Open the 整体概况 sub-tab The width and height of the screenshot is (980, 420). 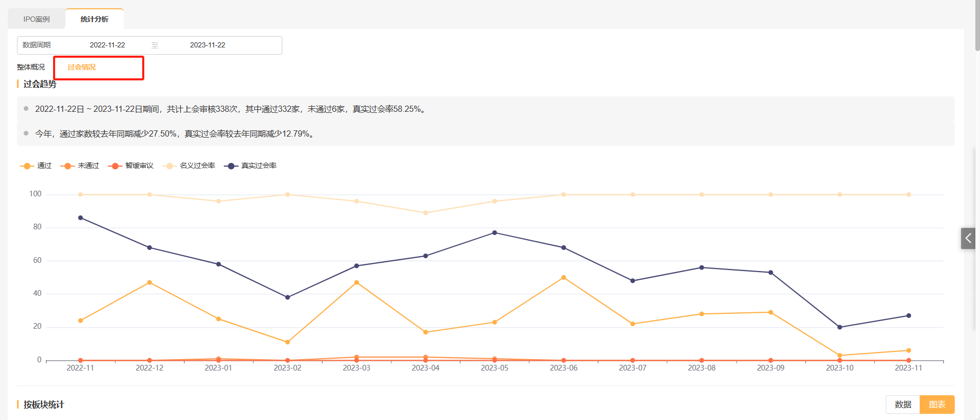coord(31,67)
